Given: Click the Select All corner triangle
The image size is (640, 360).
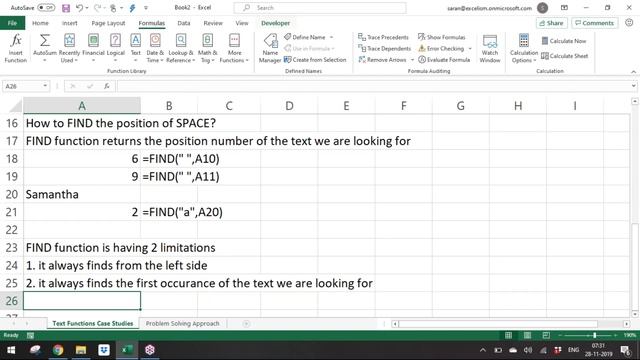Looking at the screenshot, I should tap(16, 107).
